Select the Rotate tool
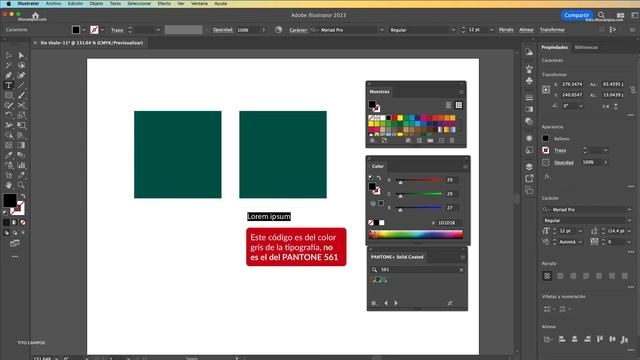Viewport: 640px width, 360px height. coord(9,115)
